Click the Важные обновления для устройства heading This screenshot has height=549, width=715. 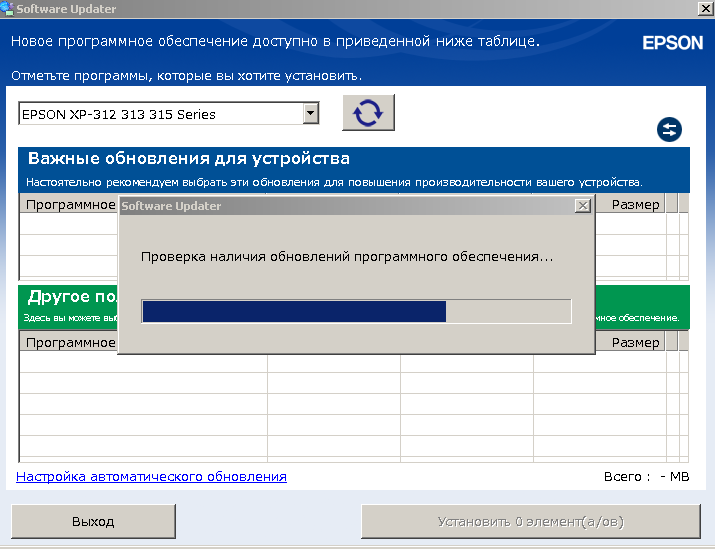189,158
